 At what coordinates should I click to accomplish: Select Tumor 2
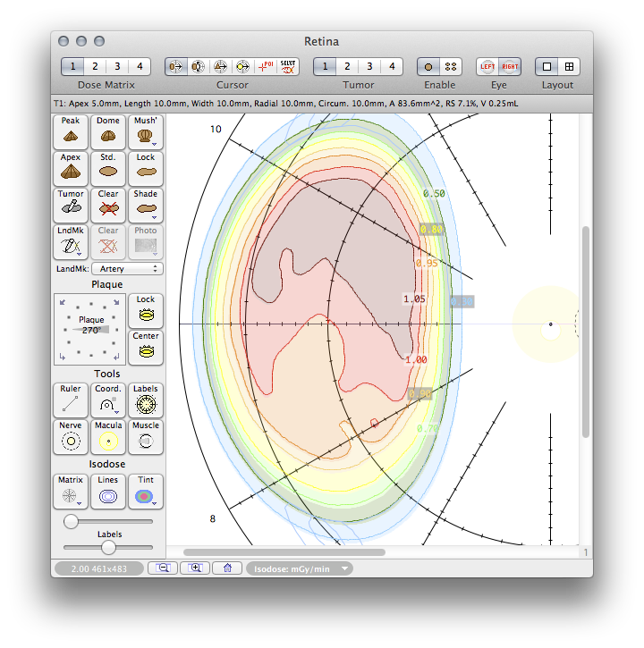tap(347, 66)
